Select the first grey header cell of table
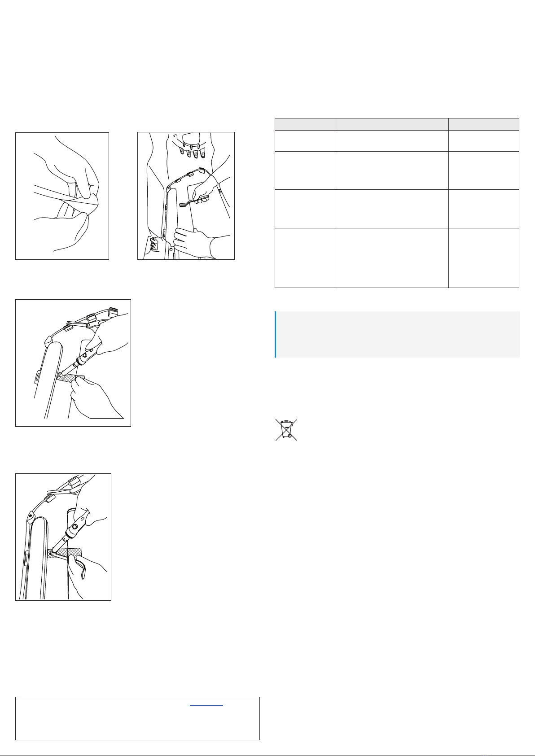Image resolution: width=535 pixels, height=756 pixels. pos(305,124)
